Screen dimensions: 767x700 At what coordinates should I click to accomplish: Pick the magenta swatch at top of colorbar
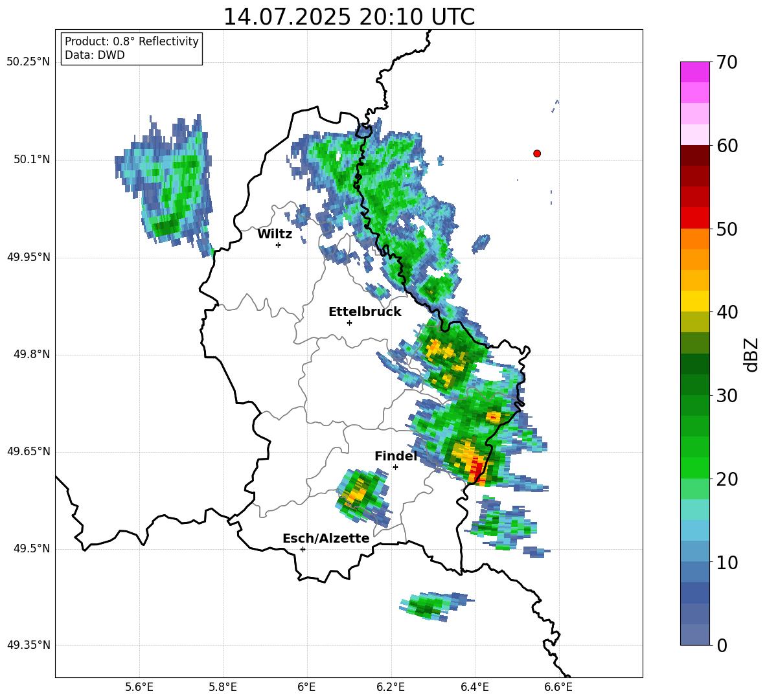point(694,72)
